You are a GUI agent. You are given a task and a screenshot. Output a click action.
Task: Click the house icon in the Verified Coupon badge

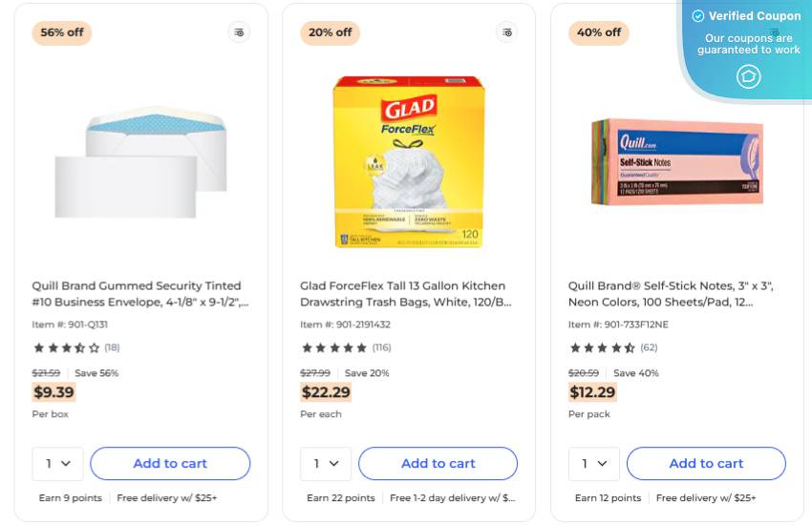(x=749, y=76)
